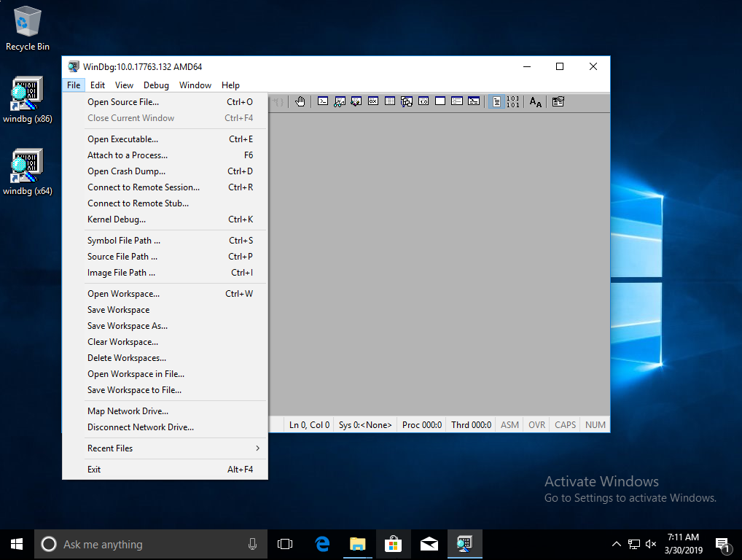Click Kernel Debug menu option
The height and width of the screenshot is (560, 742).
pyautogui.click(x=117, y=219)
